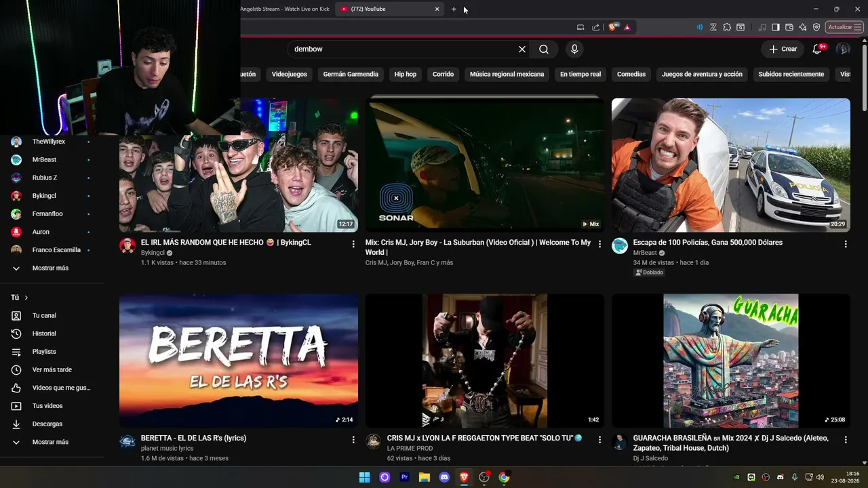Close the YouTube tab
The image size is (868, 488).
(x=437, y=9)
